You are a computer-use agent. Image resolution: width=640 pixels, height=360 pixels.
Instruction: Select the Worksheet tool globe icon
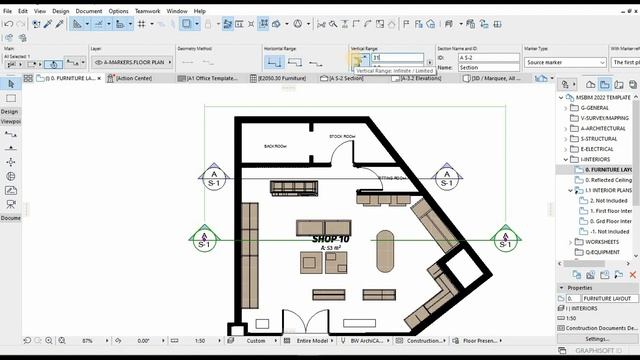click(11, 176)
